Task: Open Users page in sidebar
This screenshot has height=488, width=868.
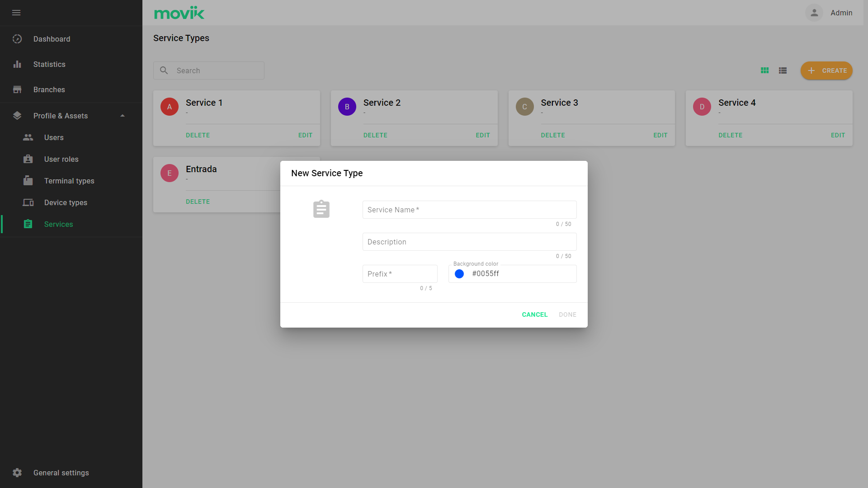Action: 71,137
